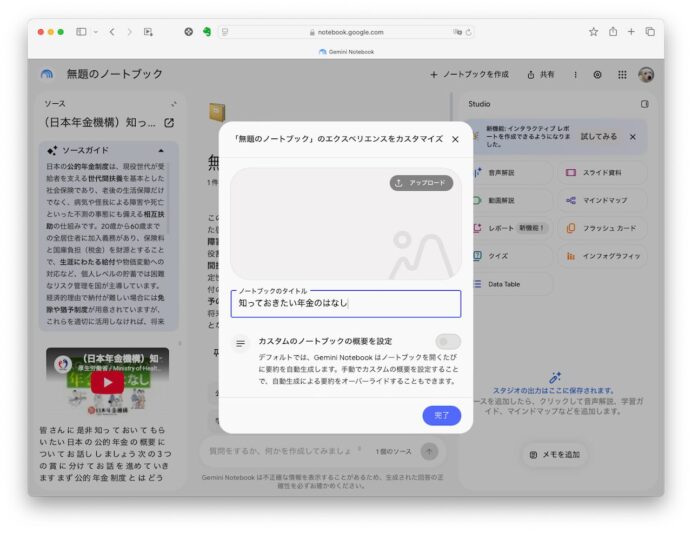
Task: Open Safari share icon in toolbar
Action: [613, 32]
